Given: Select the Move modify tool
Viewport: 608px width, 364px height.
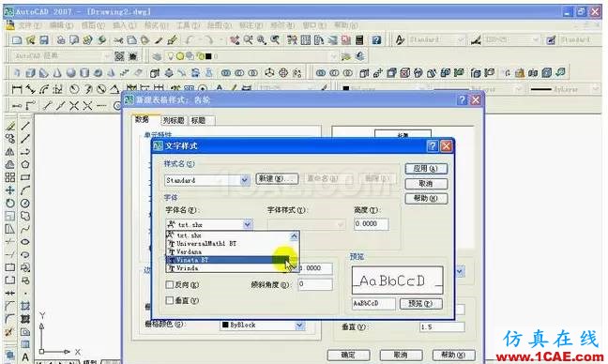Looking at the screenshot, I should pos(10,190).
